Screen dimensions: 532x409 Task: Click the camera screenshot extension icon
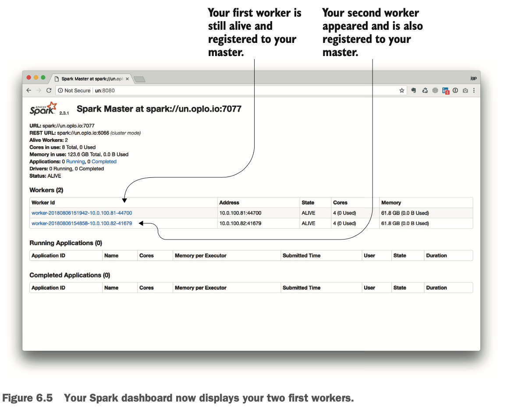[465, 91]
